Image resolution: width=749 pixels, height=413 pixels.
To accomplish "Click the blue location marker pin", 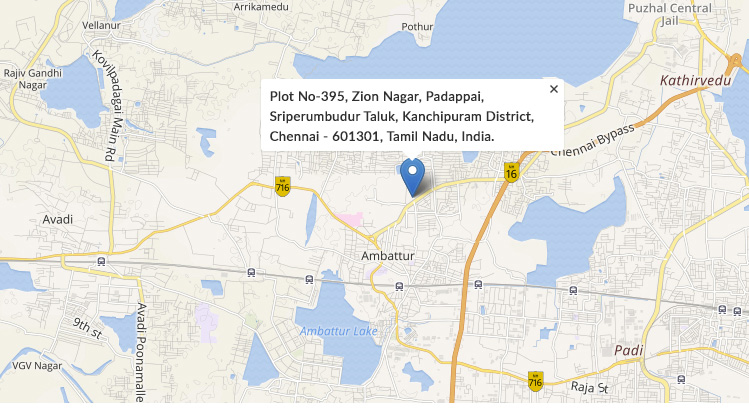I will (411, 175).
